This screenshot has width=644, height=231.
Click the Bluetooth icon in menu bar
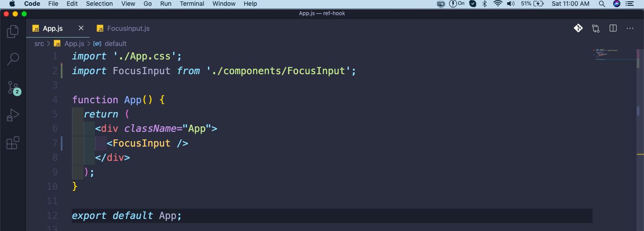click(484, 4)
